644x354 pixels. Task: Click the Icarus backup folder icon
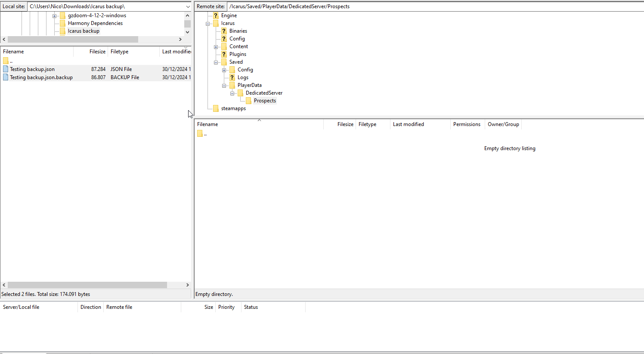[62, 31]
